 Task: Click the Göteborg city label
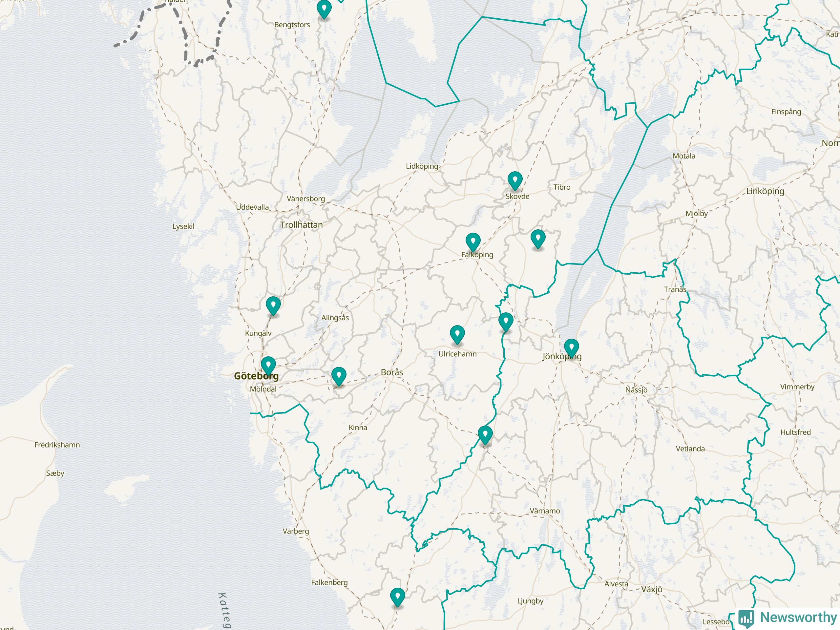coord(256,376)
